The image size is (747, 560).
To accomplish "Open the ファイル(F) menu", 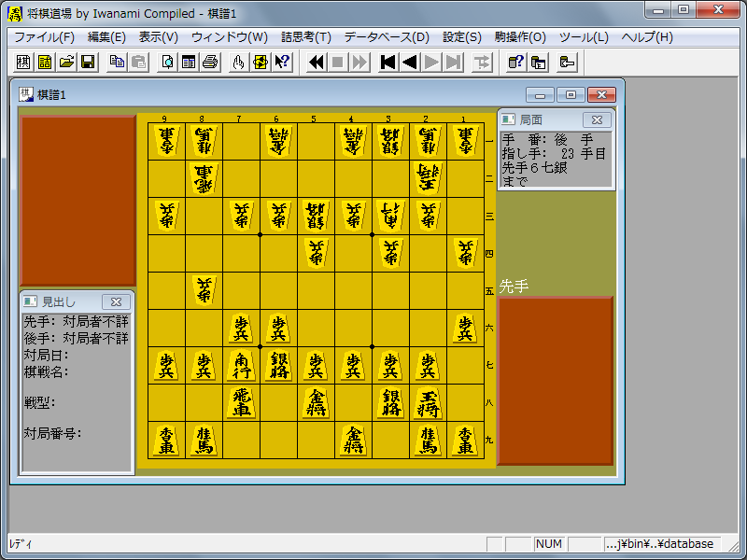I will [x=44, y=37].
